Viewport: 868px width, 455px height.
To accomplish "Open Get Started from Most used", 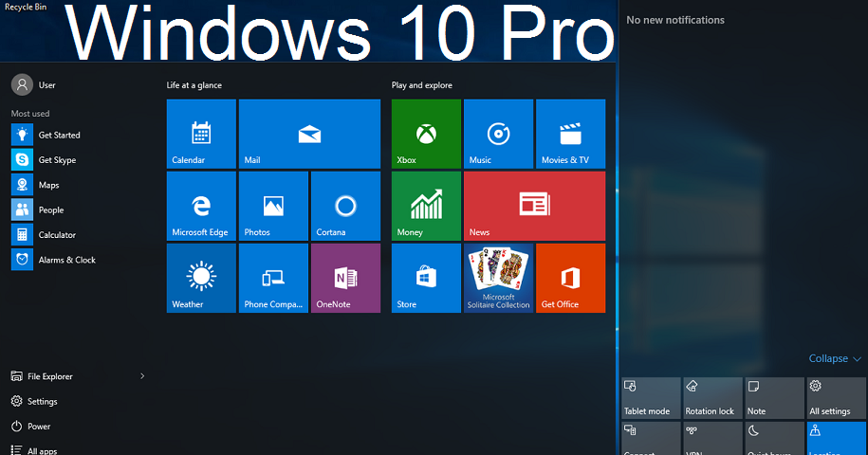I will (46, 135).
